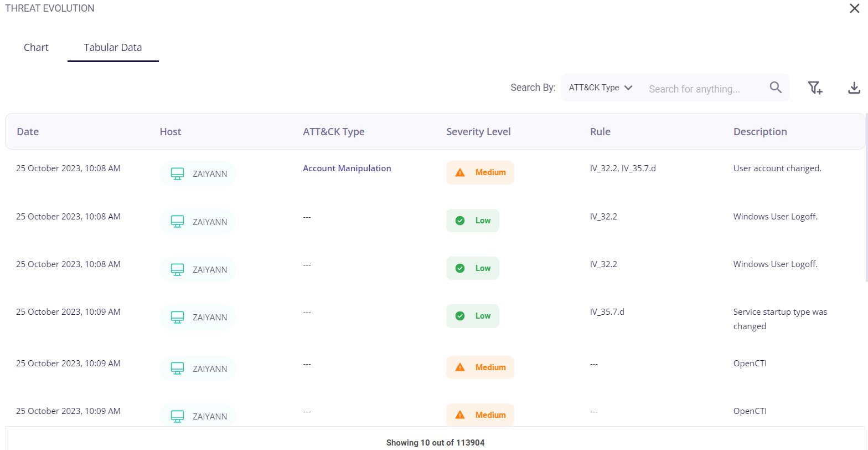This screenshot has width=868, height=450.
Task: Open the ATT&CK Type search-by dropdown
Action: point(601,88)
